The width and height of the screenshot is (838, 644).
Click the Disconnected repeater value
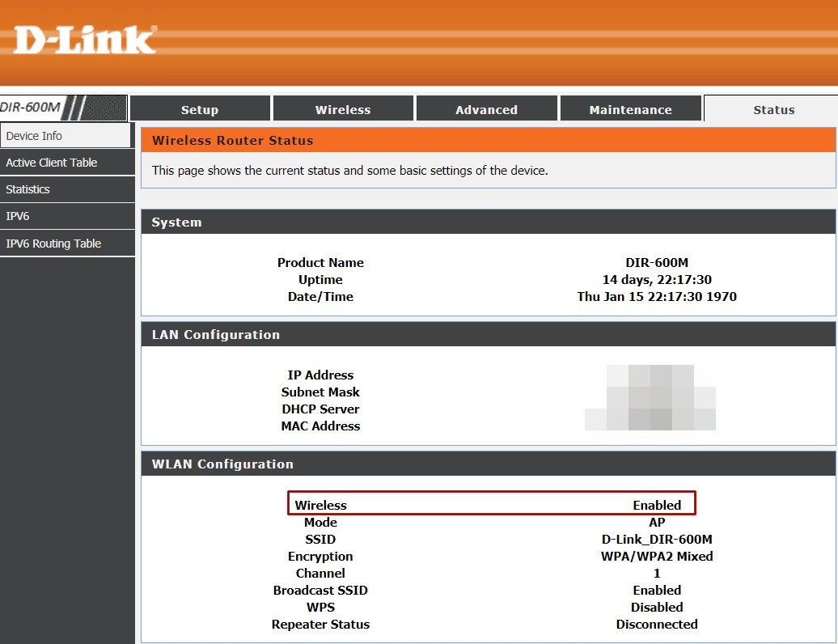click(657, 625)
